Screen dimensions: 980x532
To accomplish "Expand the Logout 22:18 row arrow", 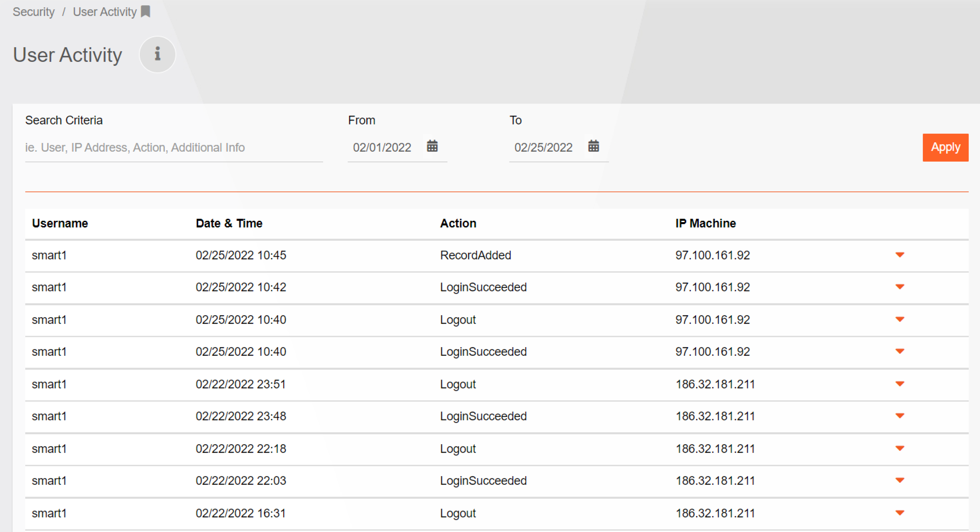I will click(900, 448).
